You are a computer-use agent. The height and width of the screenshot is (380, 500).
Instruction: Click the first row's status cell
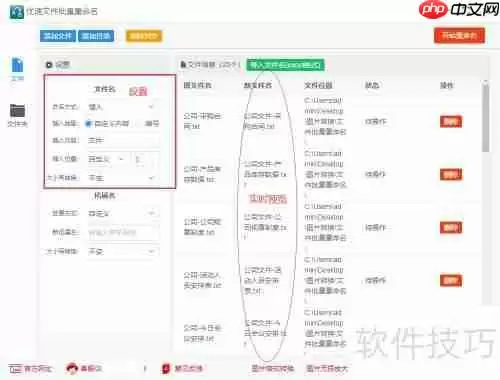[x=376, y=121]
